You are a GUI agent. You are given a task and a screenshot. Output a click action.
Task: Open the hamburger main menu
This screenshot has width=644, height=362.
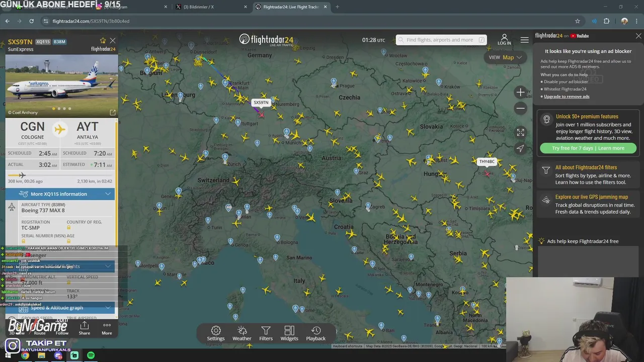click(524, 40)
